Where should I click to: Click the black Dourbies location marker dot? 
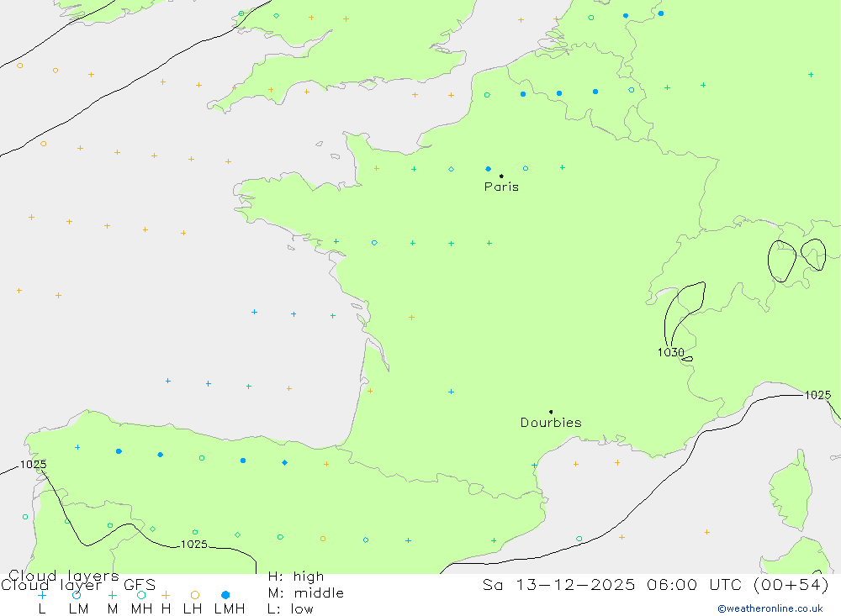pyautogui.click(x=551, y=412)
